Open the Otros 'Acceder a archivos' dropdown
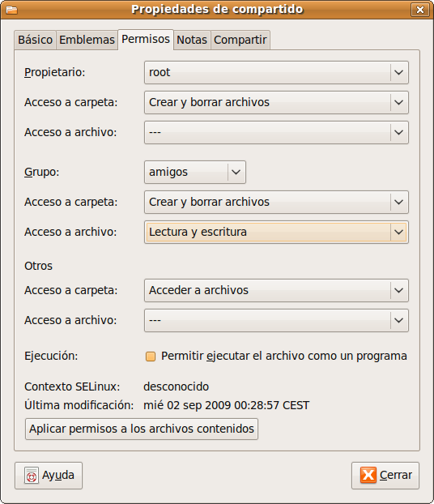 click(276, 290)
